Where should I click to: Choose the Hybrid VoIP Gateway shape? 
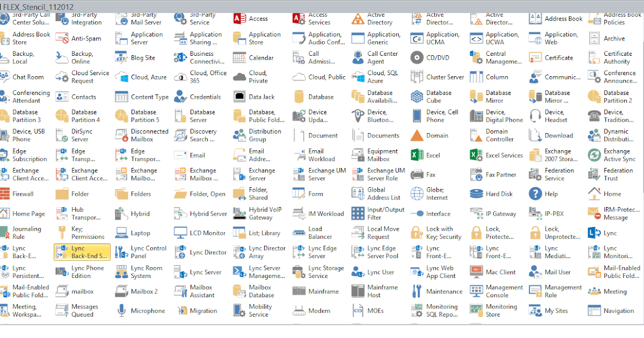click(258, 214)
